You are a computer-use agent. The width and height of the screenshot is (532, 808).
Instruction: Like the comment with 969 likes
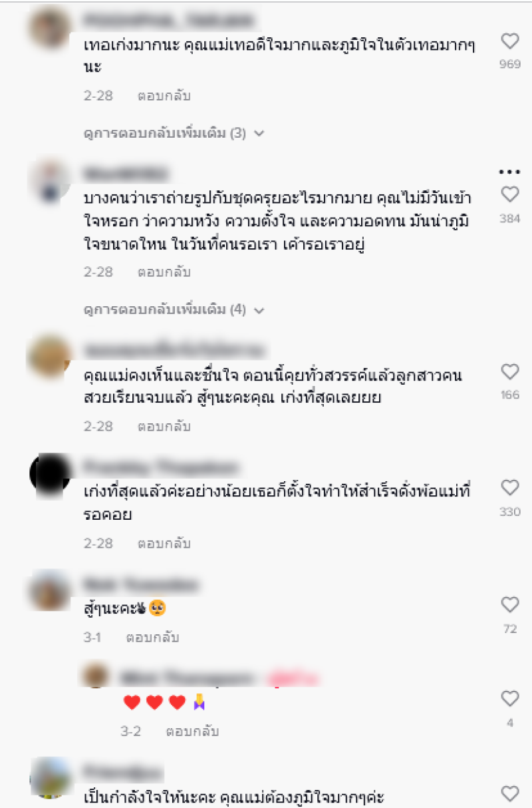510,42
